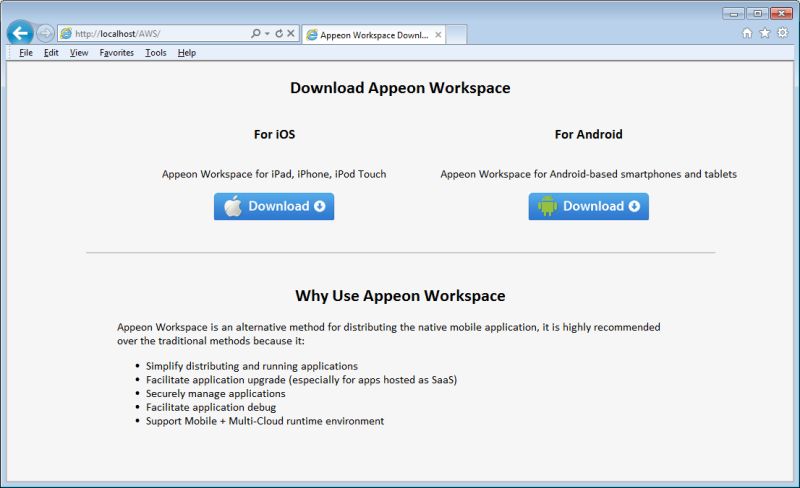The width and height of the screenshot is (800, 488).
Task: Click the page icon beside the URL
Action: click(66, 34)
